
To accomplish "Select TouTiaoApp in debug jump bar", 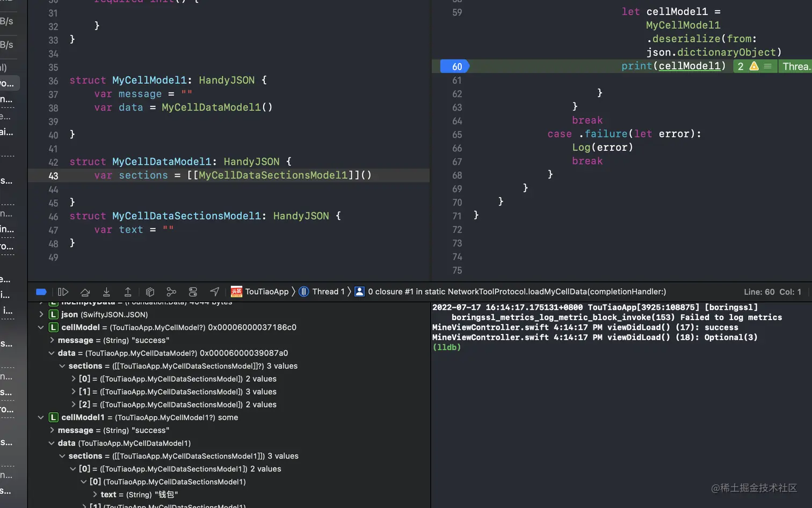I will pos(267,292).
